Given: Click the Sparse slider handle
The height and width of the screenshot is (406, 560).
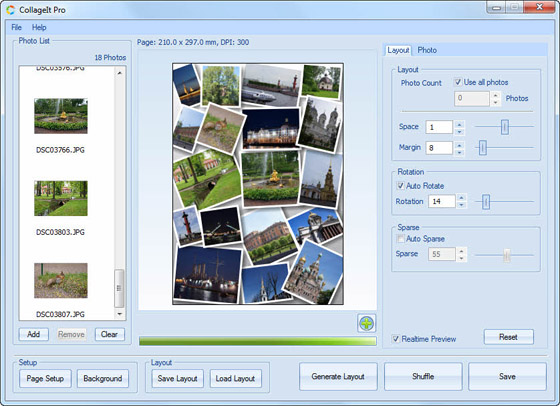Looking at the screenshot, I should point(507,255).
